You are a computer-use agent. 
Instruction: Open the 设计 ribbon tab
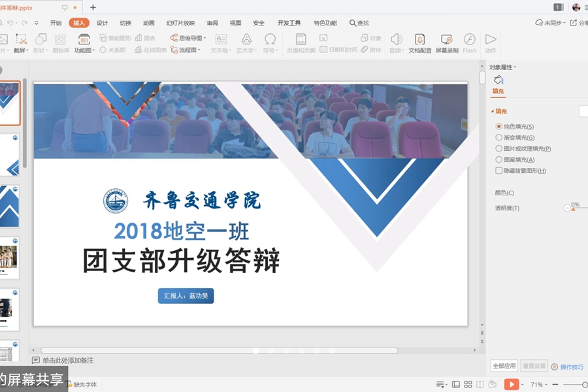102,23
